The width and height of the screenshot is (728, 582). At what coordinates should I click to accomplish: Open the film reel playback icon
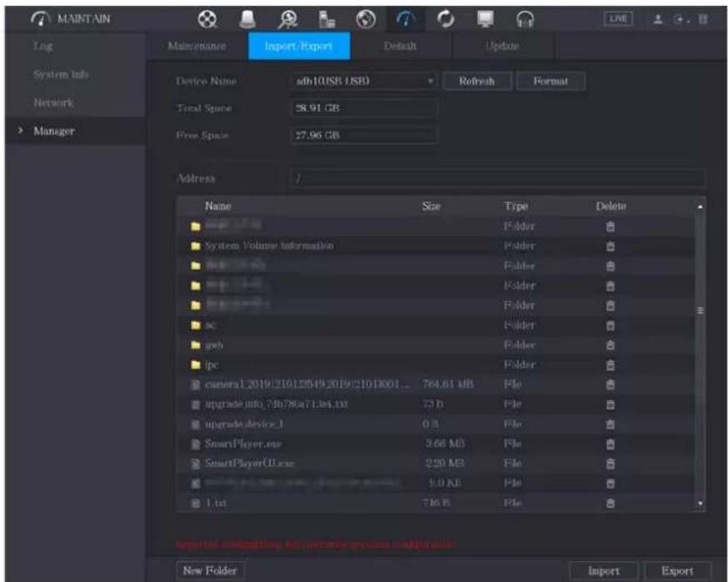point(207,19)
